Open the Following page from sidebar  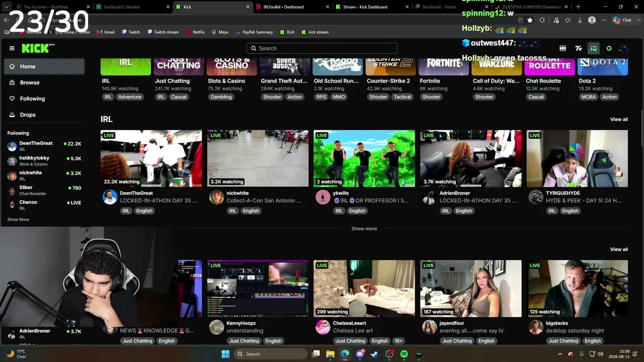tap(44, 99)
